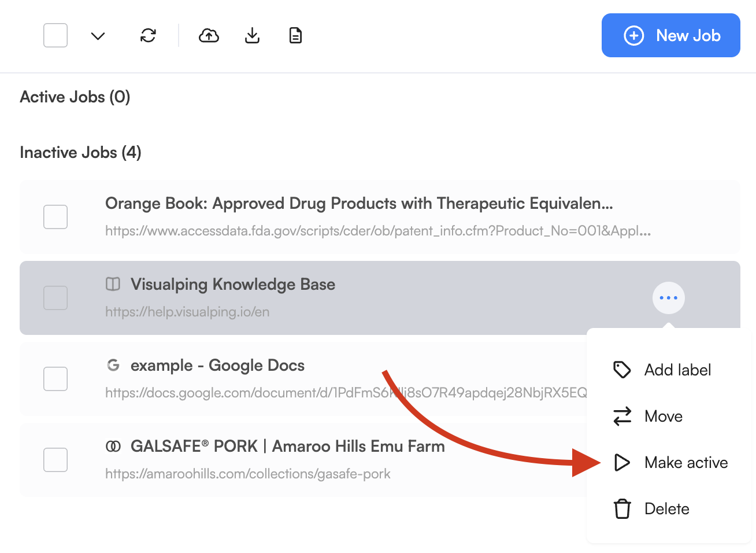Choose Make active from the menu
The width and height of the screenshot is (756, 553).
pyautogui.click(x=669, y=462)
